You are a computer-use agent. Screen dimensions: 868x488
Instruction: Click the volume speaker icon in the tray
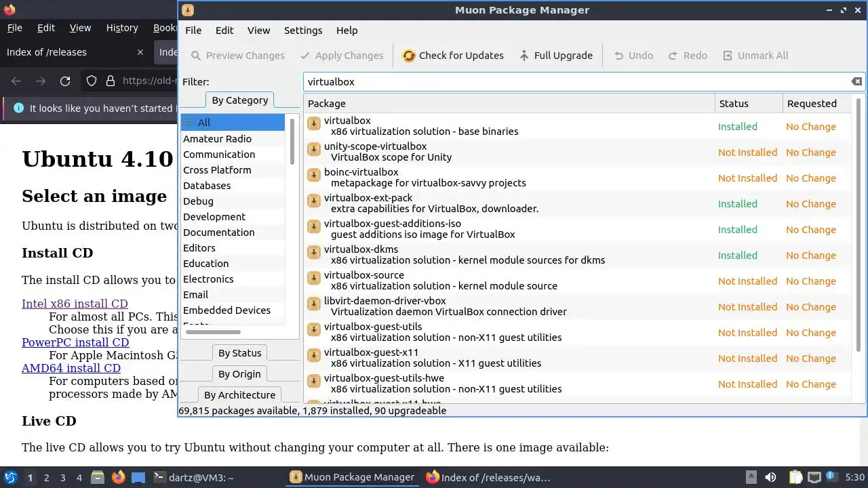[x=770, y=477]
